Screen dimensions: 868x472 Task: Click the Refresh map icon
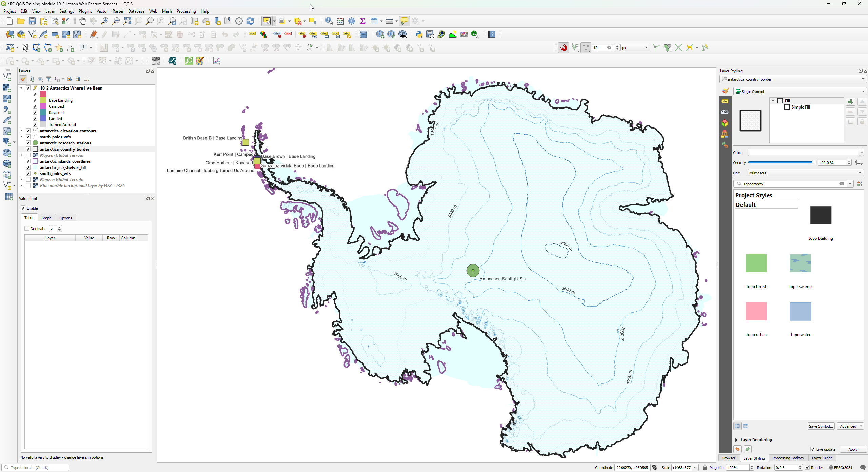coord(250,21)
